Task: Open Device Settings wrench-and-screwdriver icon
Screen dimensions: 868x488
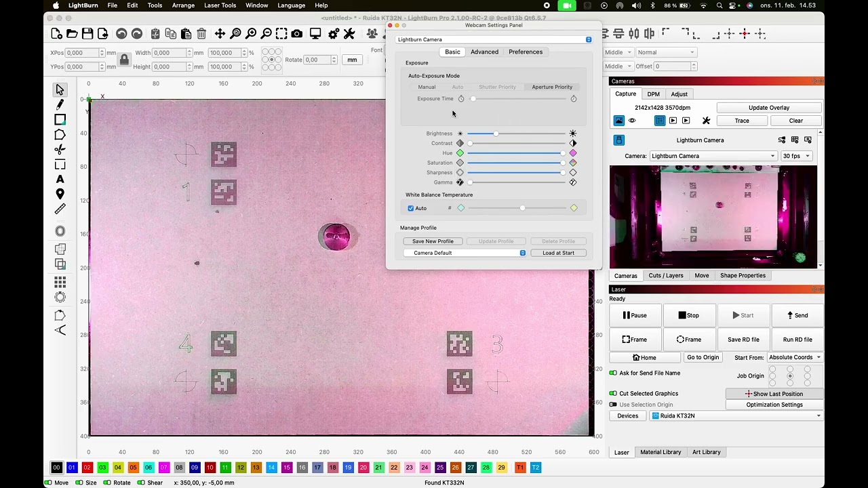Action: 349,34
